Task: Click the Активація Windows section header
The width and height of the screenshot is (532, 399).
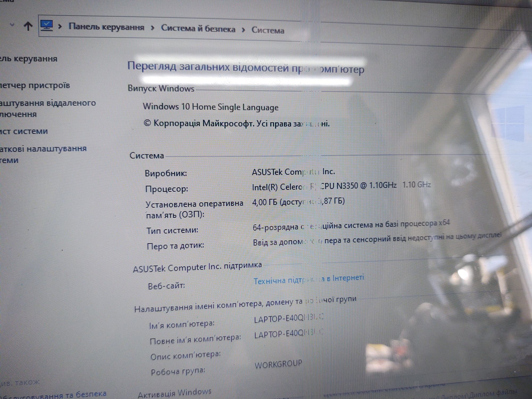Action: click(175, 393)
